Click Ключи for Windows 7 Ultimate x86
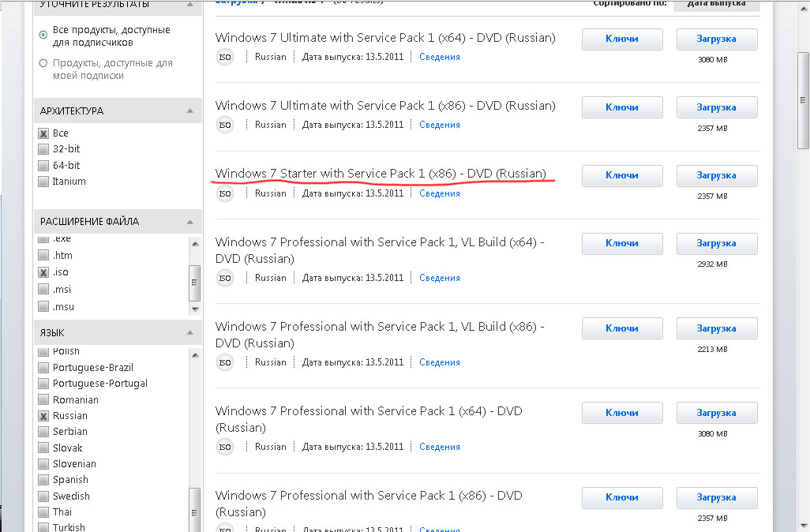The height and width of the screenshot is (532, 810). (x=622, y=107)
